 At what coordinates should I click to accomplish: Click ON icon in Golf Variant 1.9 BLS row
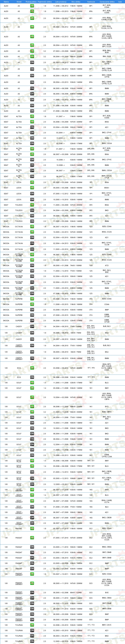click(x=32, y=507)
